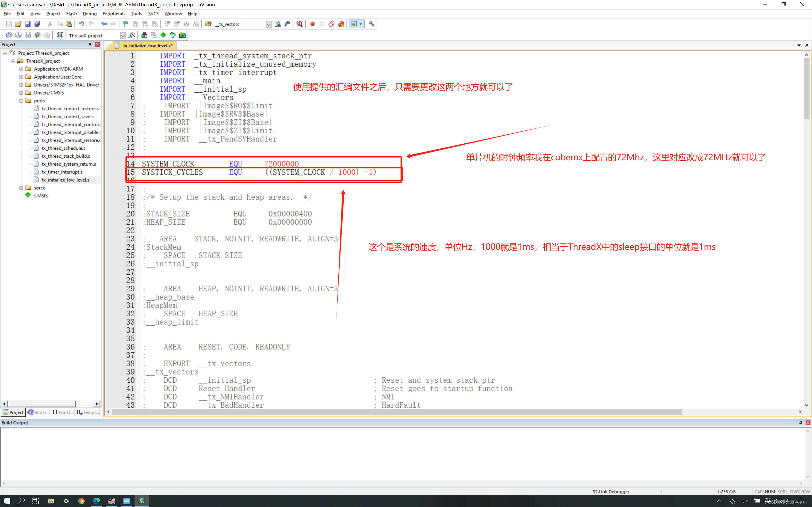
Task: Open Options for Target magic wand
Action: tap(132, 35)
